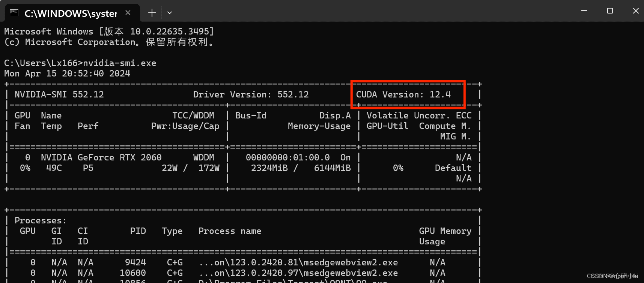644x283 pixels.
Task: Click the 'Pwr:Usage/Cap' column header
Action: [x=185, y=126]
